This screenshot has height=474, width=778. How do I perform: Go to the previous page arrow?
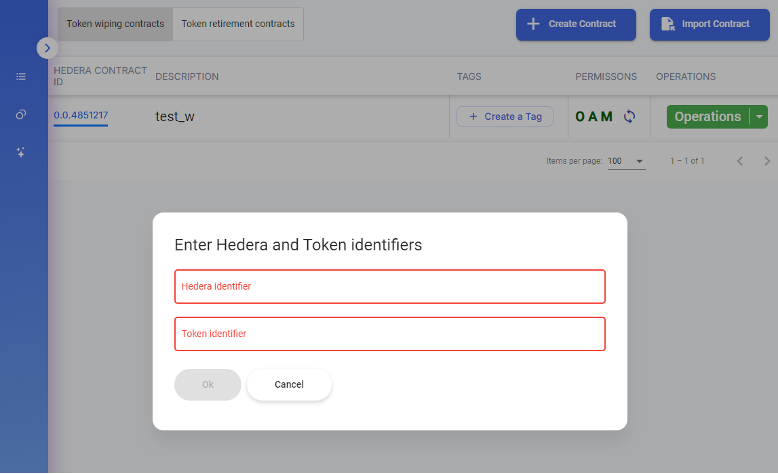(740, 161)
